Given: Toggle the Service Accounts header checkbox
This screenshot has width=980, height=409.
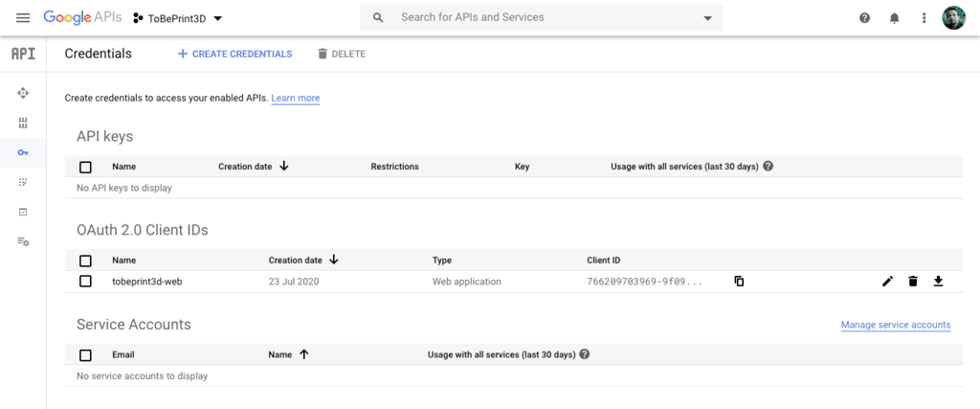Looking at the screenshot, I should coord(85,354).
